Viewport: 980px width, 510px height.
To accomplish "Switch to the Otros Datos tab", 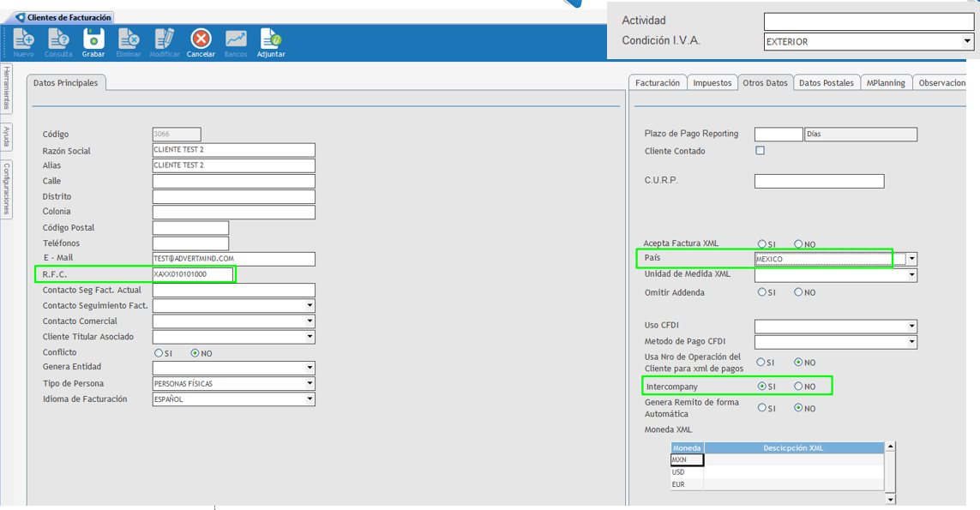I will coord(765,82).
